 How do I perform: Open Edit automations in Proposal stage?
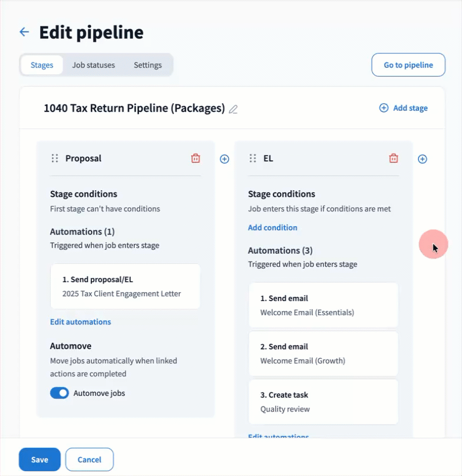80,322
